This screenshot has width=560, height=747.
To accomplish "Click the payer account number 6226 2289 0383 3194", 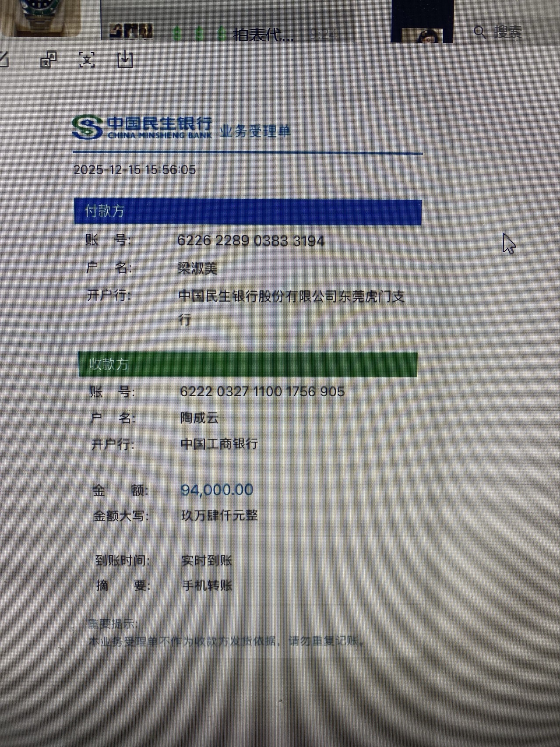I will click(x=250, y=241).
